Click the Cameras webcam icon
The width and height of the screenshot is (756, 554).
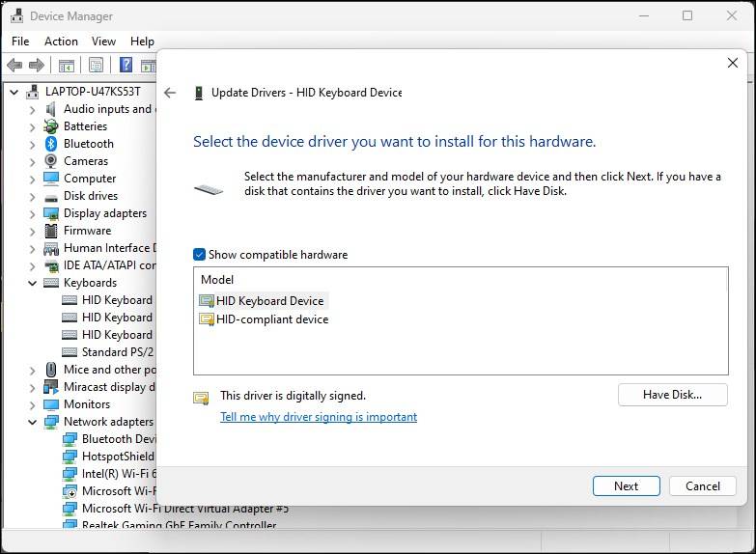click(51, 161)
